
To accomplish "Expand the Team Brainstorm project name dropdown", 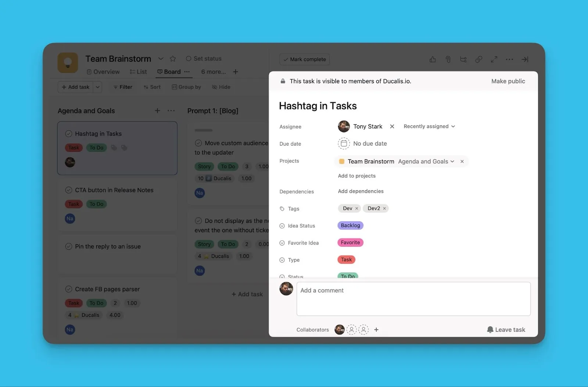I will [x=452, y=161].
